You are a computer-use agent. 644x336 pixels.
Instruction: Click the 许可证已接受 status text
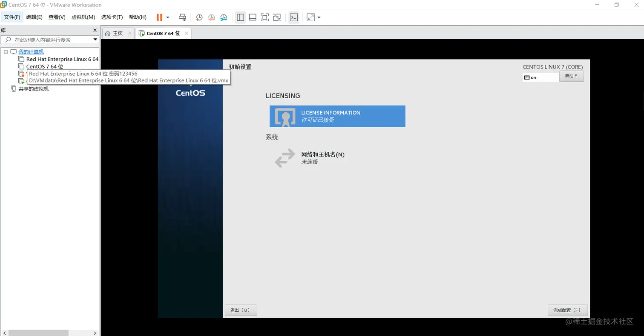318,120
